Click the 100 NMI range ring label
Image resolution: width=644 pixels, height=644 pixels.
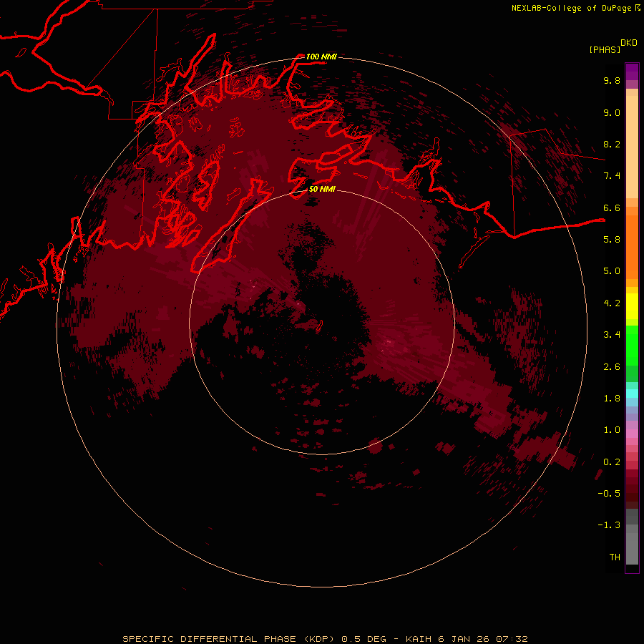click(321, 57)
